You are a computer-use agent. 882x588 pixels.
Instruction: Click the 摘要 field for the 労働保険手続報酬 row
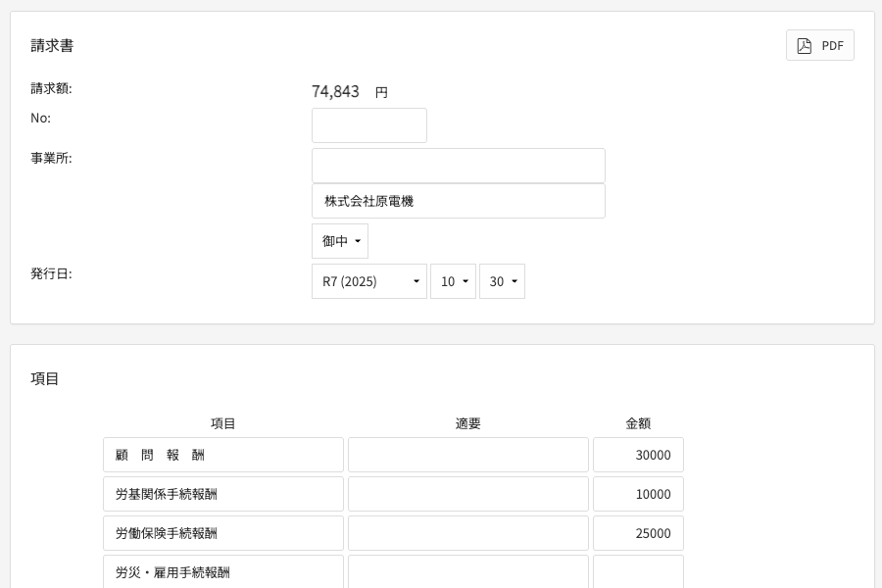pos(467,533)
